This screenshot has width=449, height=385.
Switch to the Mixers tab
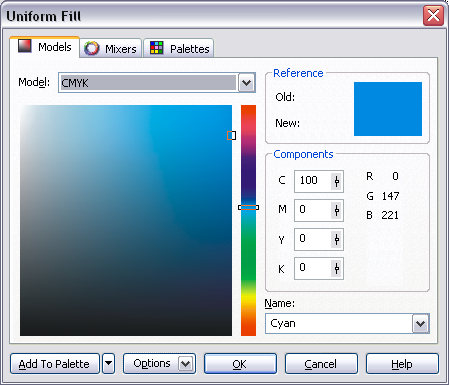coord(111,48)
